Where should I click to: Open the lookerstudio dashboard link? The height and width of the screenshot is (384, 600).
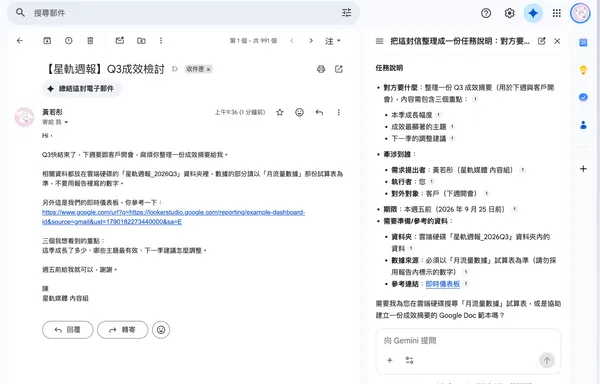(x=173, y=217)
